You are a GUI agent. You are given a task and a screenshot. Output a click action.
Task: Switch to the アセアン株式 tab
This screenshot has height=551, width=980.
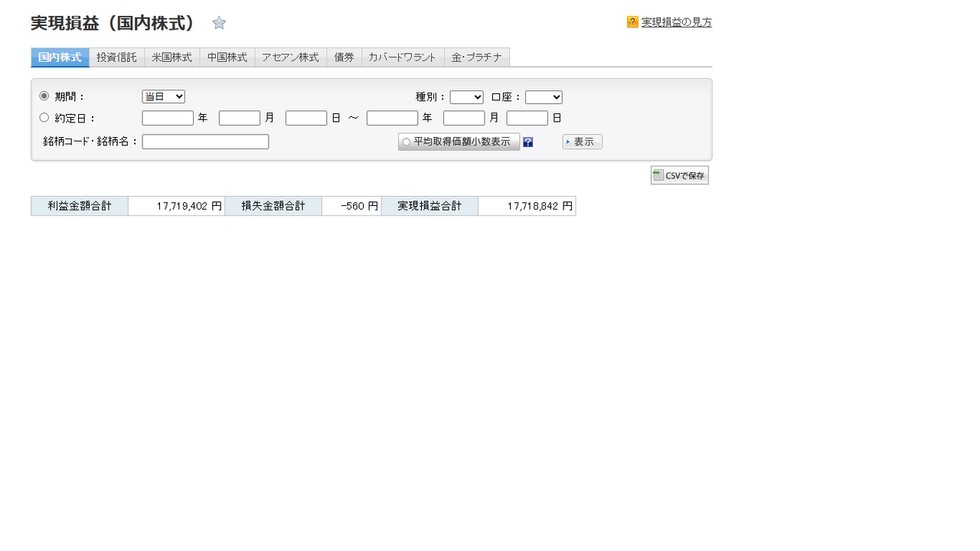coord(290,57)
